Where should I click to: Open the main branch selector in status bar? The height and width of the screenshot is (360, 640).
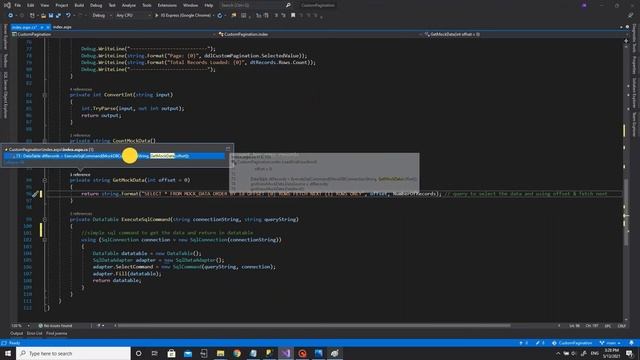point(610,343)
